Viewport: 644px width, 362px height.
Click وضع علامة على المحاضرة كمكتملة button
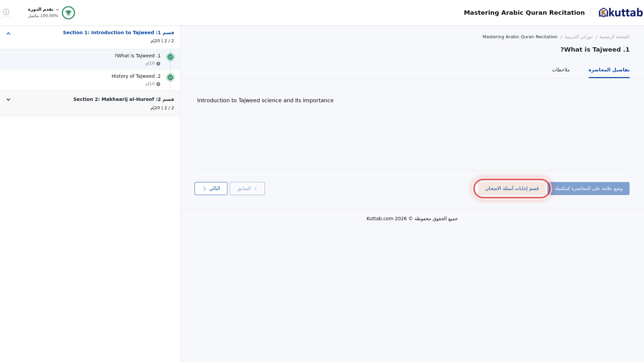(x=588, y=188)
